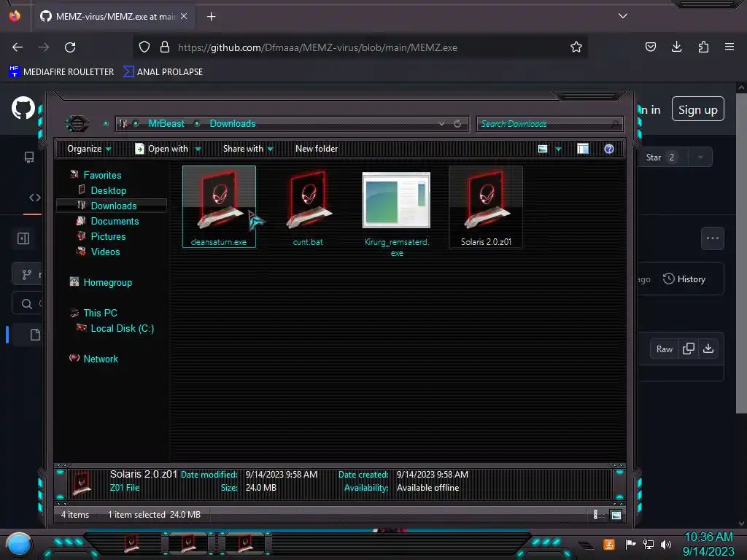Open a new Firefox tab
747x560 pixels.
click(211, 17)
